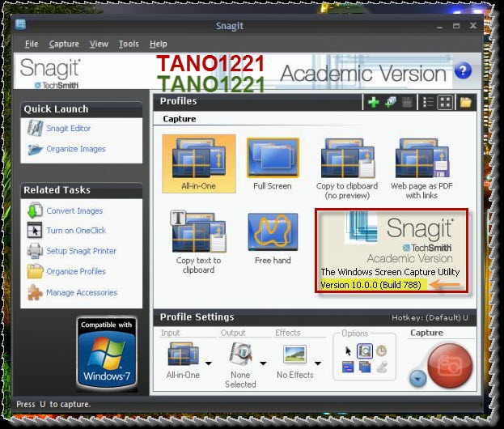The height and width of the screenshot is (429, 504).
Task: Minimize the Snagit window
Action: tap(439, 27)
